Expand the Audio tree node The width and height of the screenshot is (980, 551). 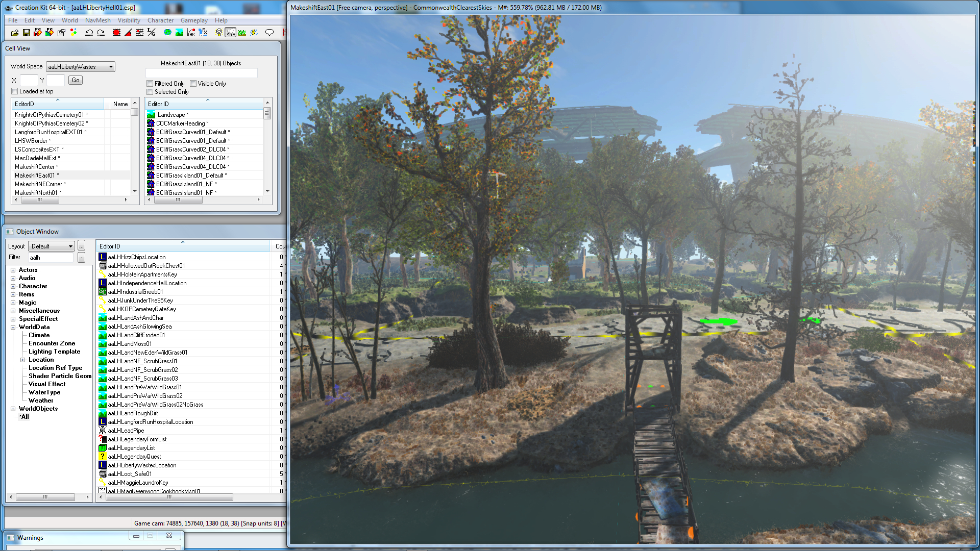(13, 278)
